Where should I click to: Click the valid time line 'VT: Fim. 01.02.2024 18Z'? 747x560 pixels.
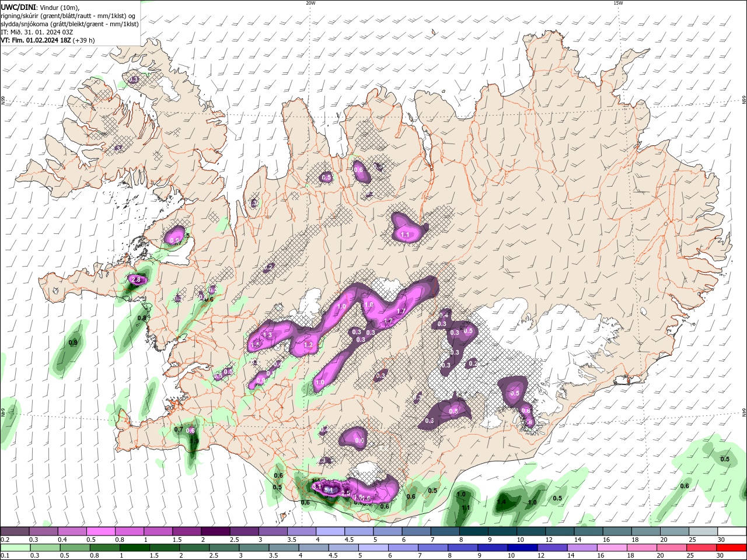tap(36, 40)
